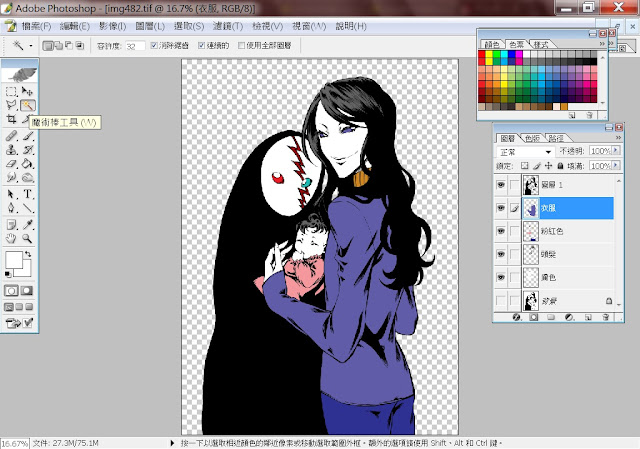Viewport: 640px width, 449px height.
Task: Hide the 粉紅色 layer eye
Action: (x=501, y=231)
